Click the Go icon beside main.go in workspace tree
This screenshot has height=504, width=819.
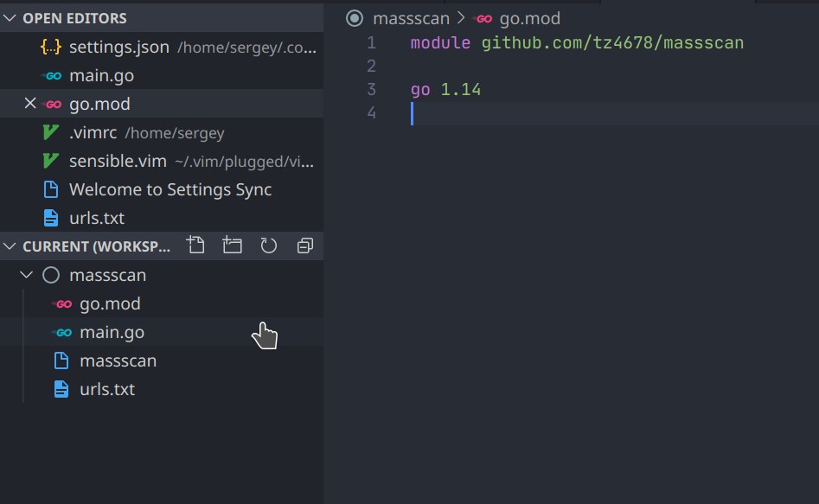click(62, 332)
